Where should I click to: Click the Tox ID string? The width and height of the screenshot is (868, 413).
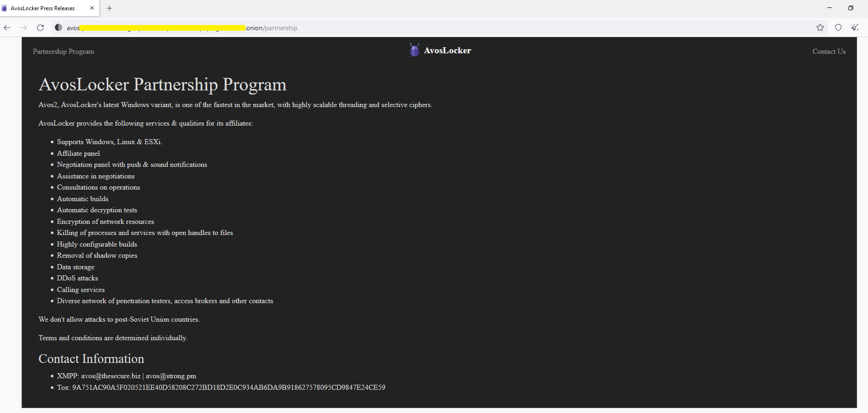[229, 388]
